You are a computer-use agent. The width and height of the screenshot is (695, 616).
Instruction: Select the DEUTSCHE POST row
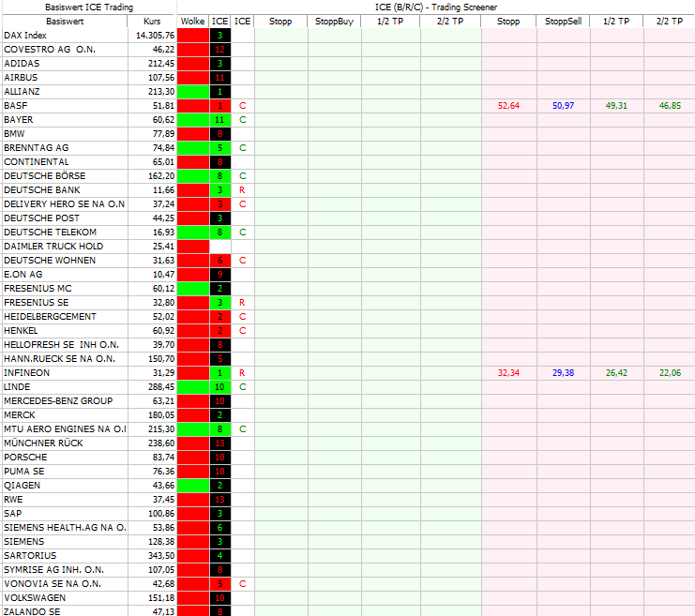(x=41, y=218)
